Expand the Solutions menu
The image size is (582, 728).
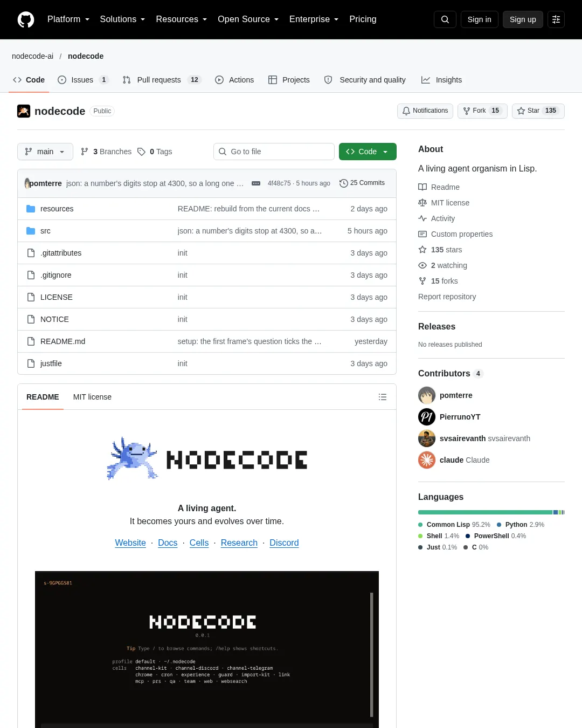(122, 19)
